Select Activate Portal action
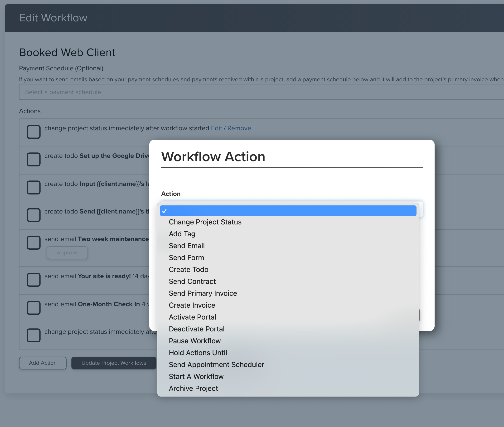Image resolution: width=504 pixels, height=427 pixels. coord(193,317)
